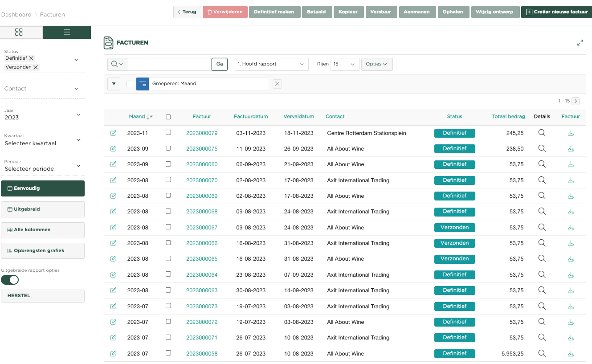Select the Uitgebreid report view

pyautogui.click(x=43, y=209)
